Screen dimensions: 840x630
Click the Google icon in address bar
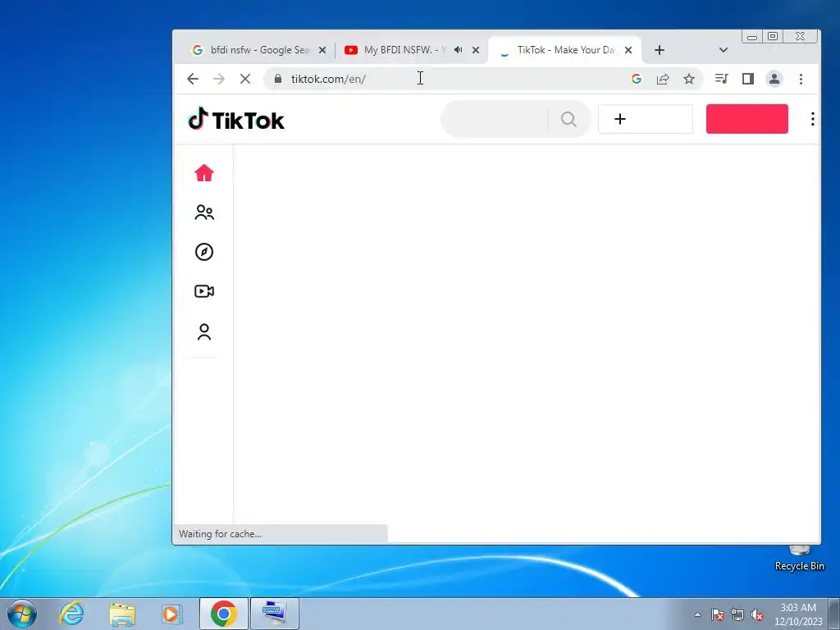tap(637, 79)
